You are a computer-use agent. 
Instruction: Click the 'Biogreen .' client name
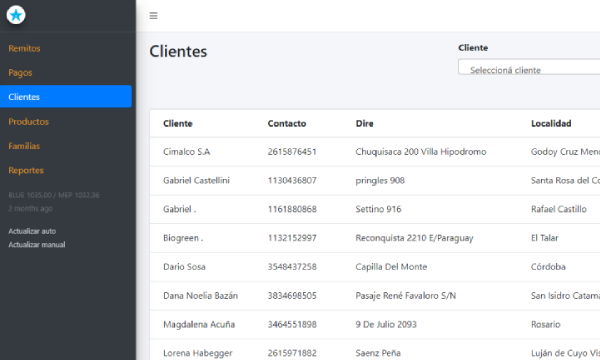(183, 238)
